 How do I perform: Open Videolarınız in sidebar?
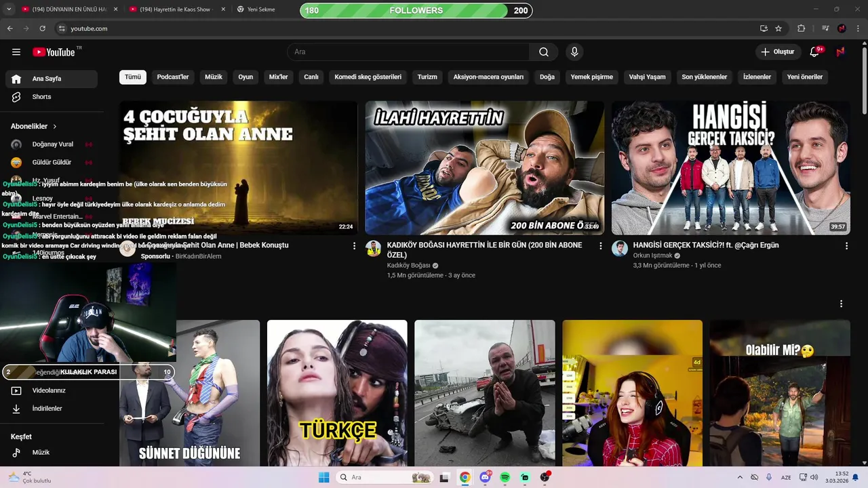[52, 390]
